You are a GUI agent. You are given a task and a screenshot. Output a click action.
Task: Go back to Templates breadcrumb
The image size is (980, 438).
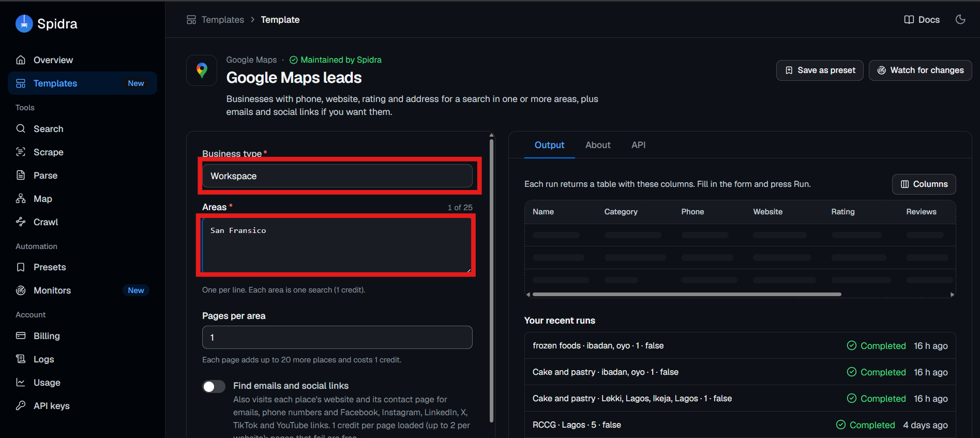pyautogui.click(x=222, y=20)
